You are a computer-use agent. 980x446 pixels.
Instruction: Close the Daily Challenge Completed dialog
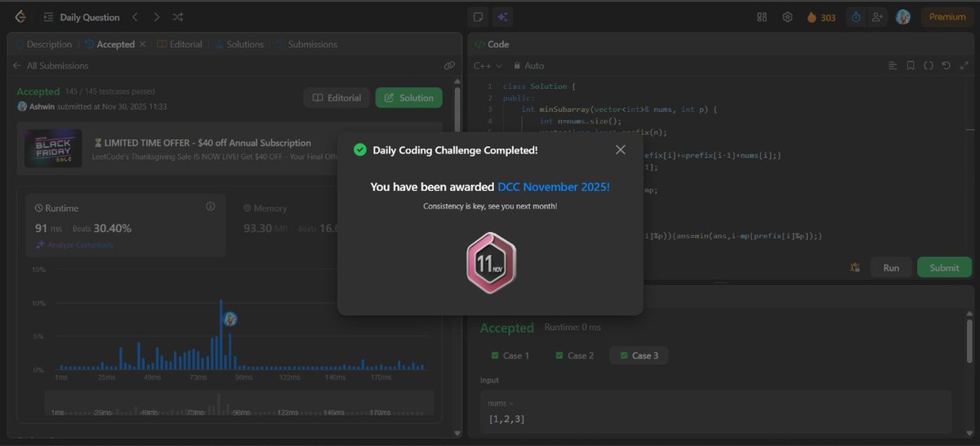point(621,149)
